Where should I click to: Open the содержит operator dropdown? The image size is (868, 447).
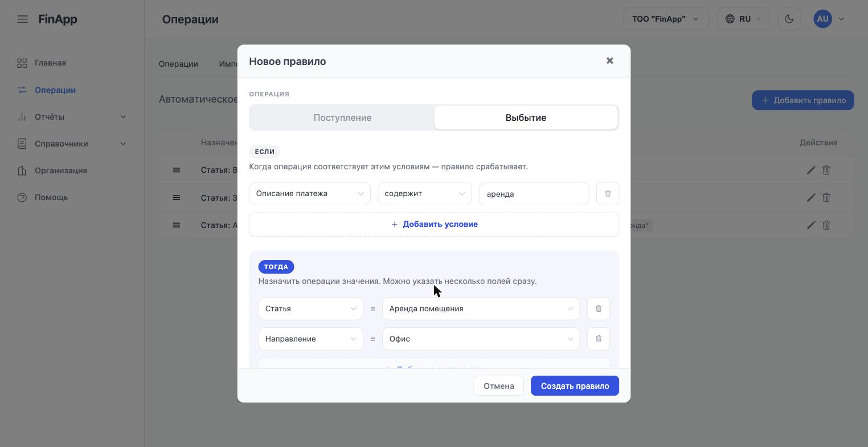[425, 194]
